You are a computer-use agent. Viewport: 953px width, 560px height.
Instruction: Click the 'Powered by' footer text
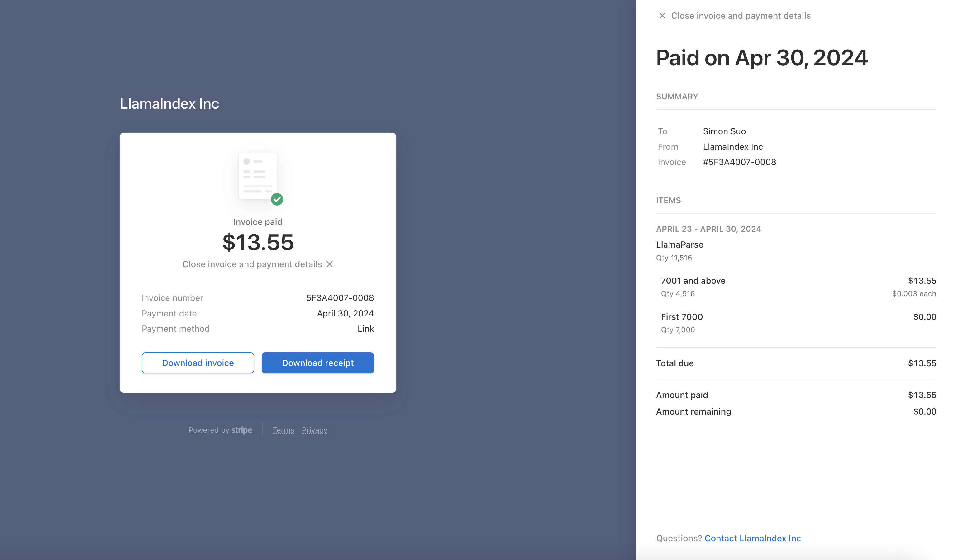click(x=209, y=430)
